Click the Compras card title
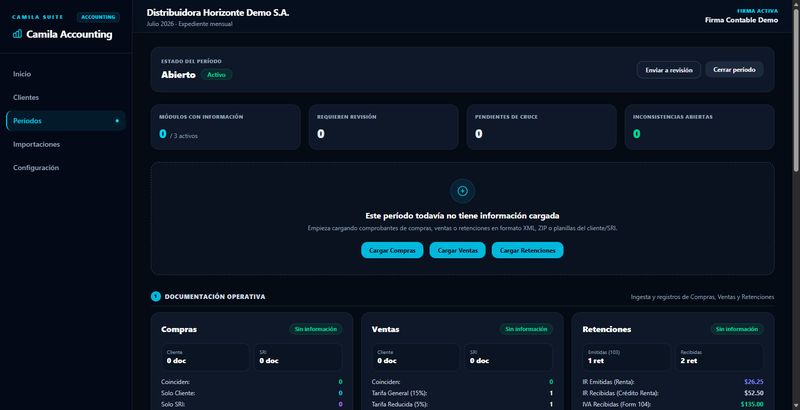Viewport: 800px width, 410px height. point(179,329)
